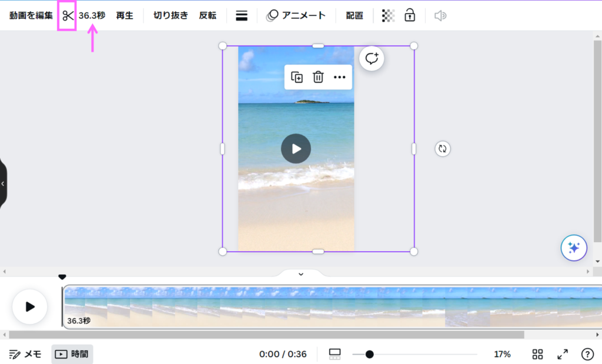Open the 配置 position menu

point(354,16)
